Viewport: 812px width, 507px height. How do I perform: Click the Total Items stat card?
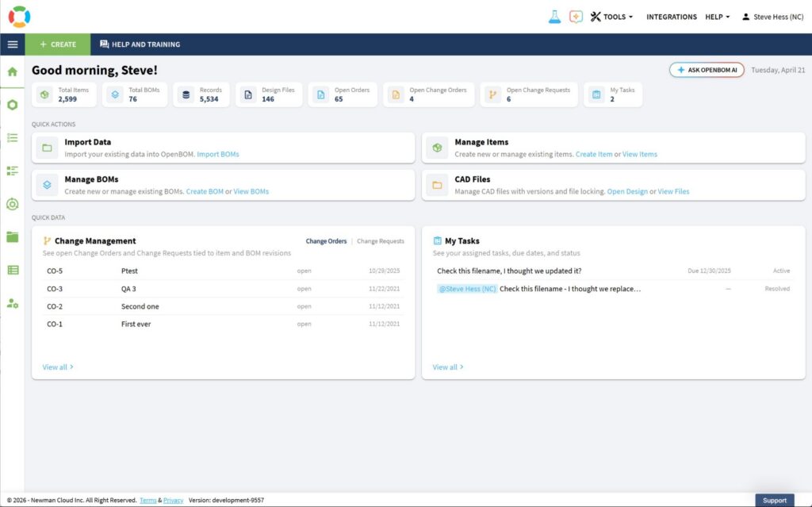(64, 94)
